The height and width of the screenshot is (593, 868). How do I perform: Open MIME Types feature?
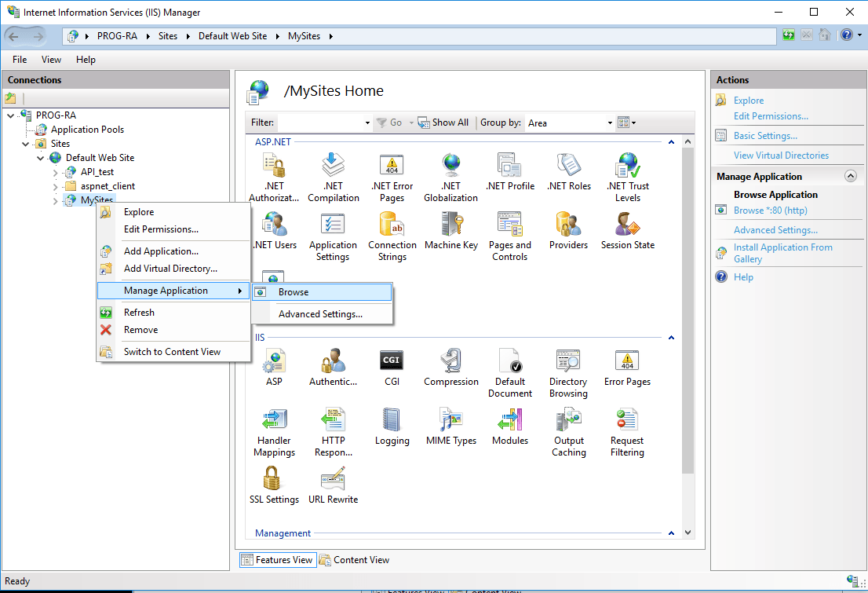(451, 419)
